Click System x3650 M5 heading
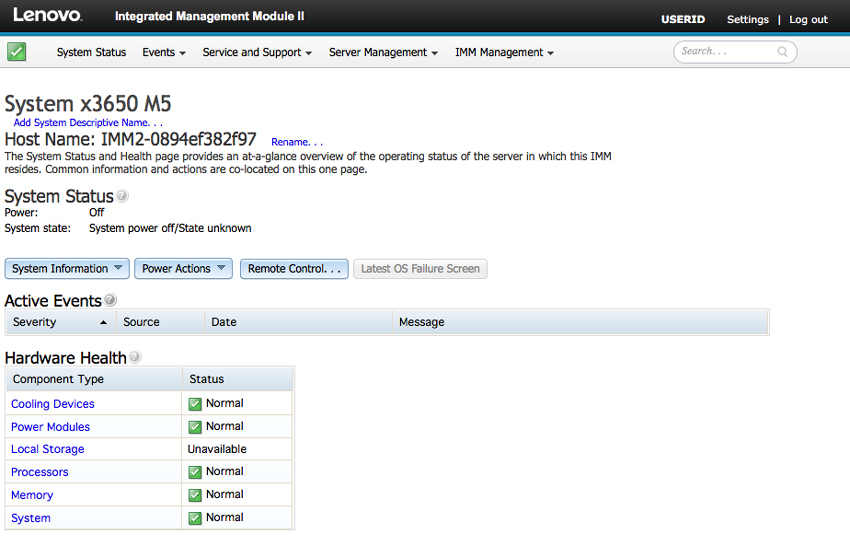 88,104
